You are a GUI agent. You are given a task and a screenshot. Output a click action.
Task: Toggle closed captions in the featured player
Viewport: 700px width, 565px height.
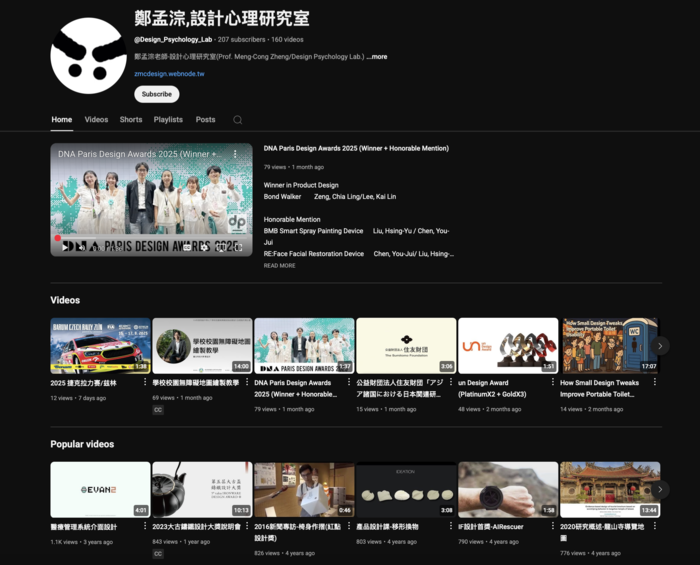[x=187, y=247]
